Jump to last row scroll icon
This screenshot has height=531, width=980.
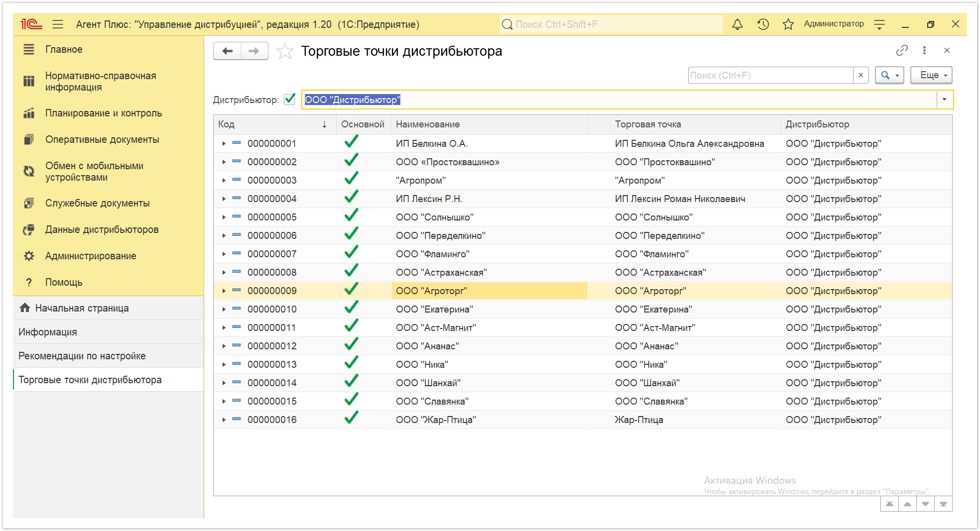(x=943, y=504)
